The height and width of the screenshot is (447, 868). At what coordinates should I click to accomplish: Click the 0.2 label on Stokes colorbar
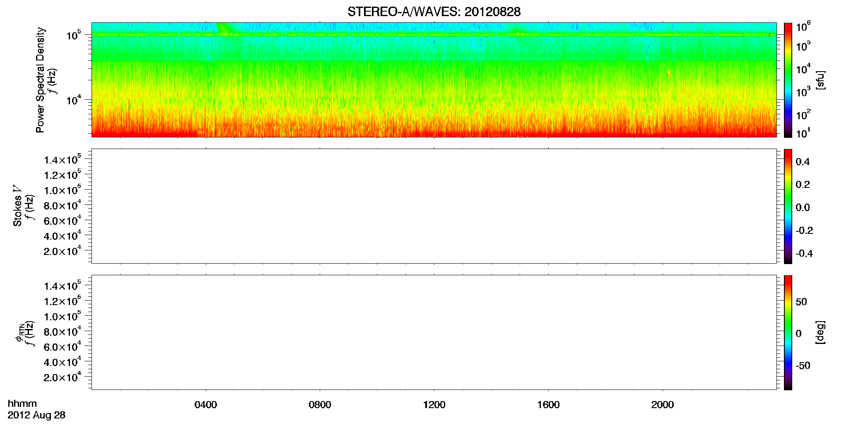(803, 185)
